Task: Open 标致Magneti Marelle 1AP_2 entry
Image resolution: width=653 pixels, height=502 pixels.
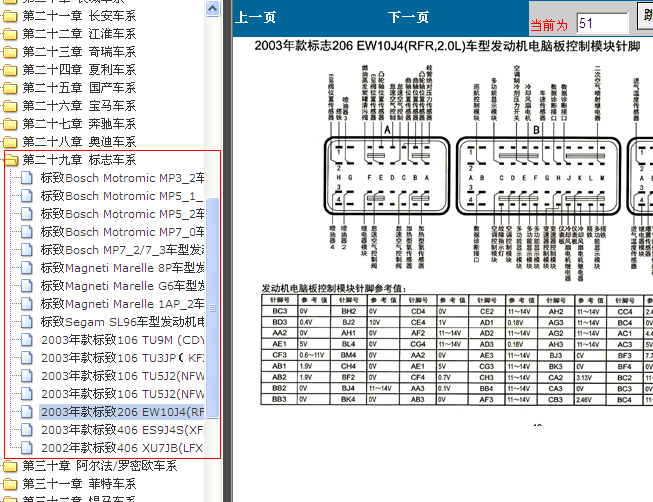Action: coord(122,304)
